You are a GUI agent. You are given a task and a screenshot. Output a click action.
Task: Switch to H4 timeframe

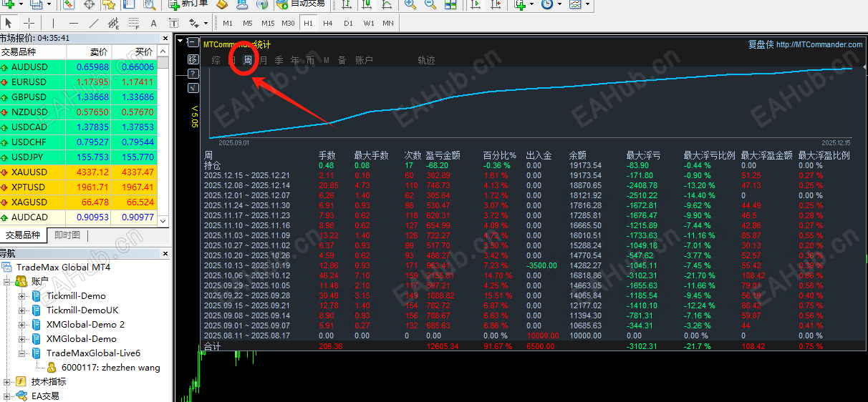[328, 24]
